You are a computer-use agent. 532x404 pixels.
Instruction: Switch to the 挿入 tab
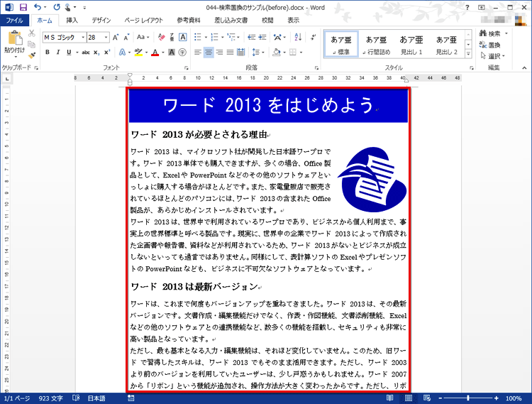click(x=72, y=21)
